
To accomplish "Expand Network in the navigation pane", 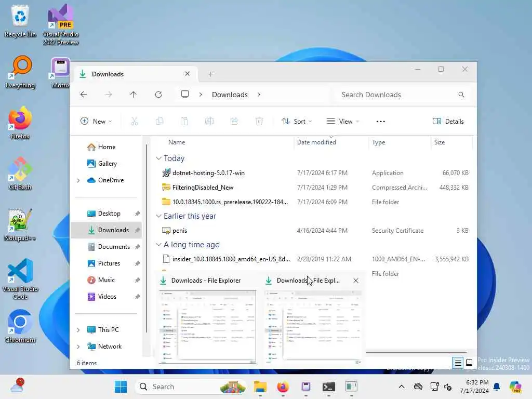I will tap(78, 347).
